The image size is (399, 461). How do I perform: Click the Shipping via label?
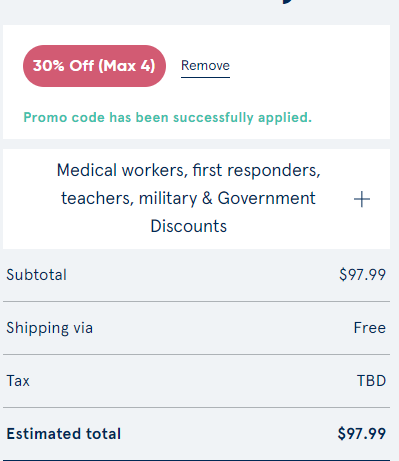click(49, 328)
